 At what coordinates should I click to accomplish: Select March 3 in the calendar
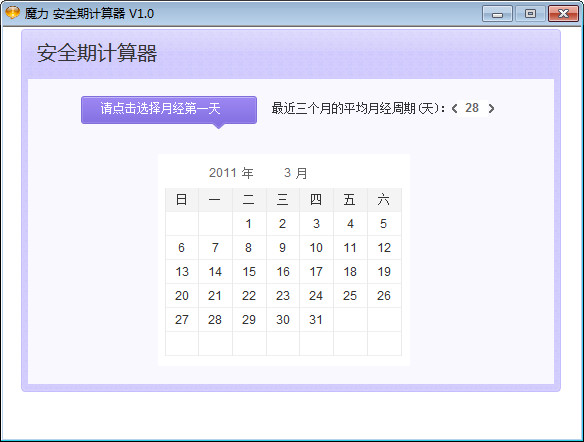click(316, 223)
